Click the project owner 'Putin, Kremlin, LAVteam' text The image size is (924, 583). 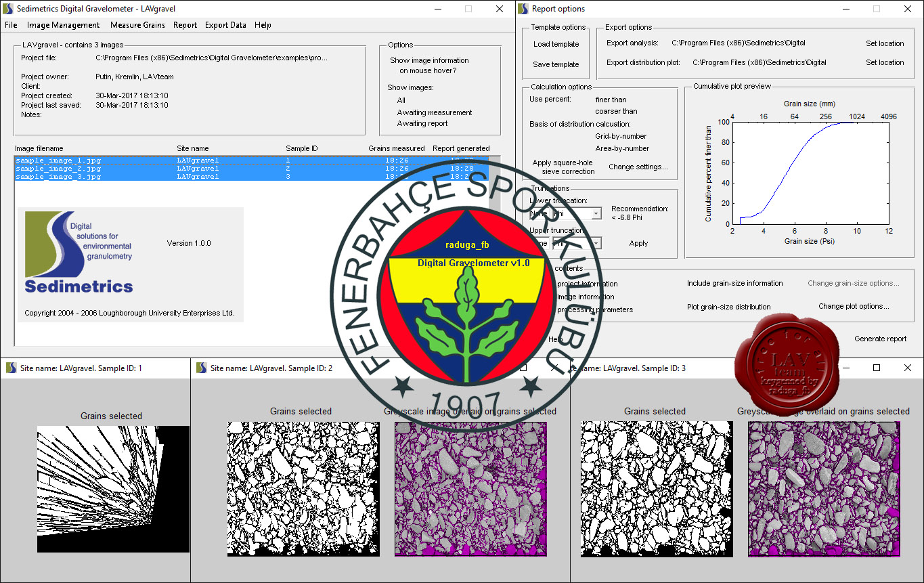[135, 77]
